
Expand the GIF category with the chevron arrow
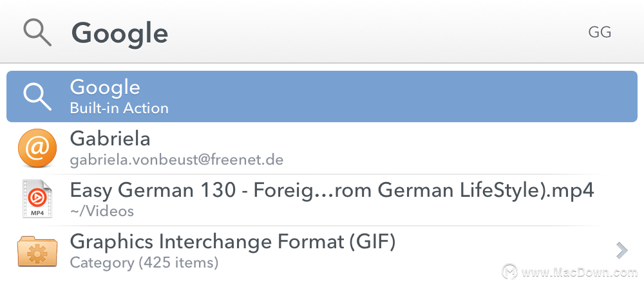tap(622, 251)
